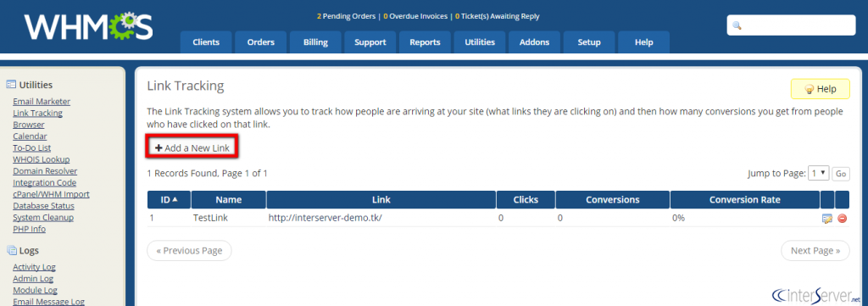Open the Orders tab
The height and width of the screenshot is (306, 868).
[261, 42]
